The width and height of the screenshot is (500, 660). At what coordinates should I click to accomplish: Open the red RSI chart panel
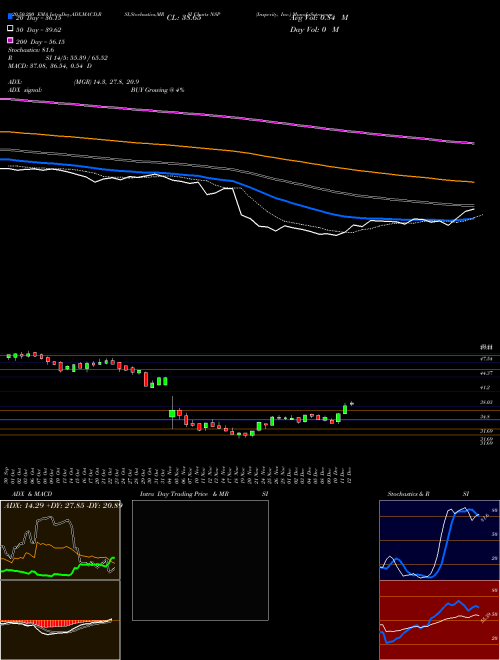point(439,620)
